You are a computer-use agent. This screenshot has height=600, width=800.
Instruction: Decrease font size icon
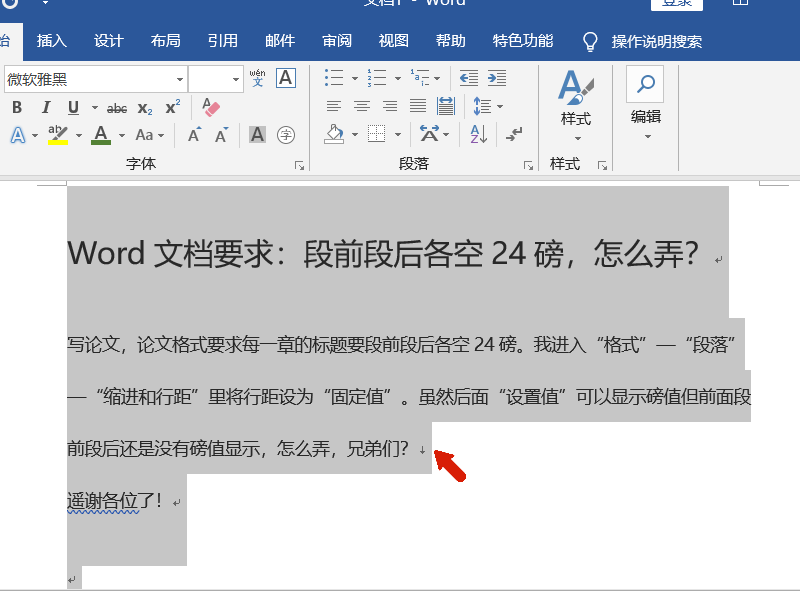221,135
